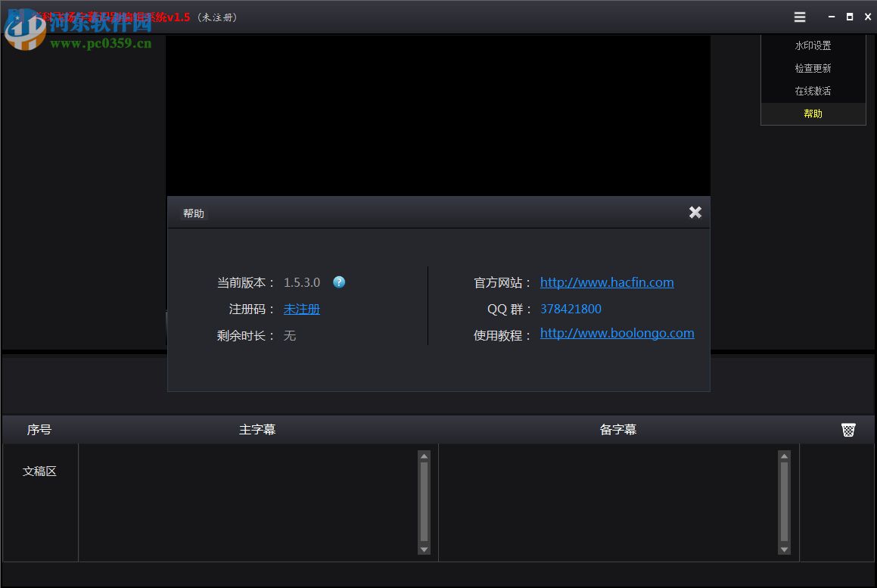The width and height of the screenshot is (877, 588).
Task: Select the highlighted 帮助 menu item
Action: tap(813, 114)
